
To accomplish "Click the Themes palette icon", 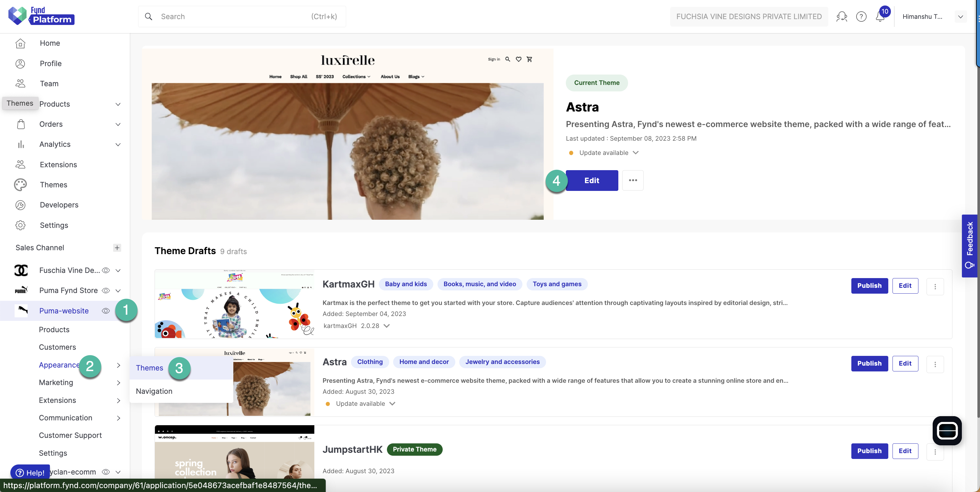I will click(x=20, y=184).
